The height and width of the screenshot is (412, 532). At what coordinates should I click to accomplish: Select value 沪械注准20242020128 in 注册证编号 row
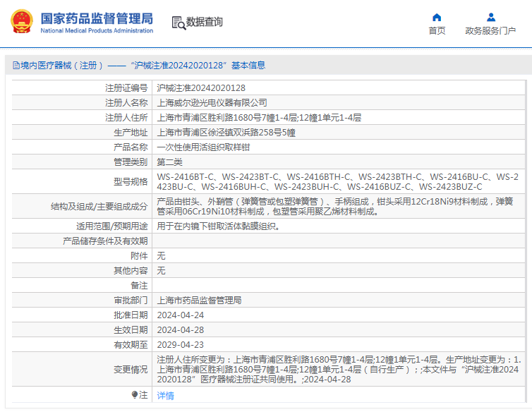click(x=201, y=88)
